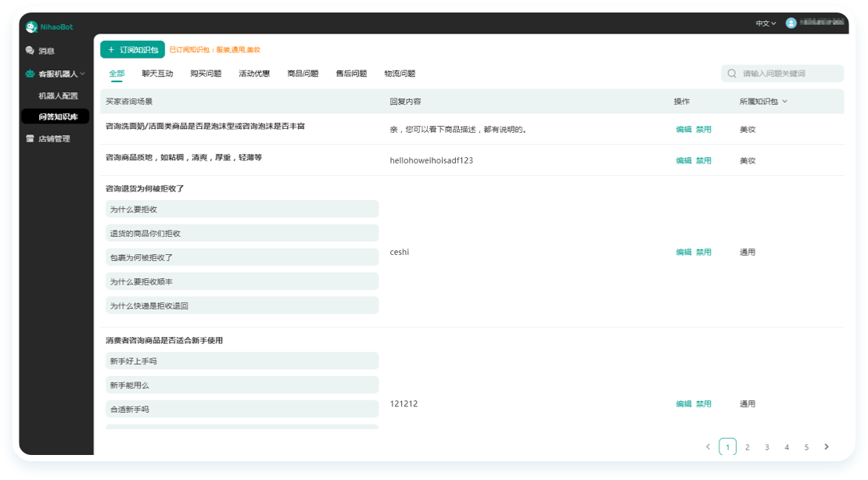The height and width of the screenshot is (480, 868).
Task: Click 编辑 for the ceshi reply row
Action: [683, 253]
